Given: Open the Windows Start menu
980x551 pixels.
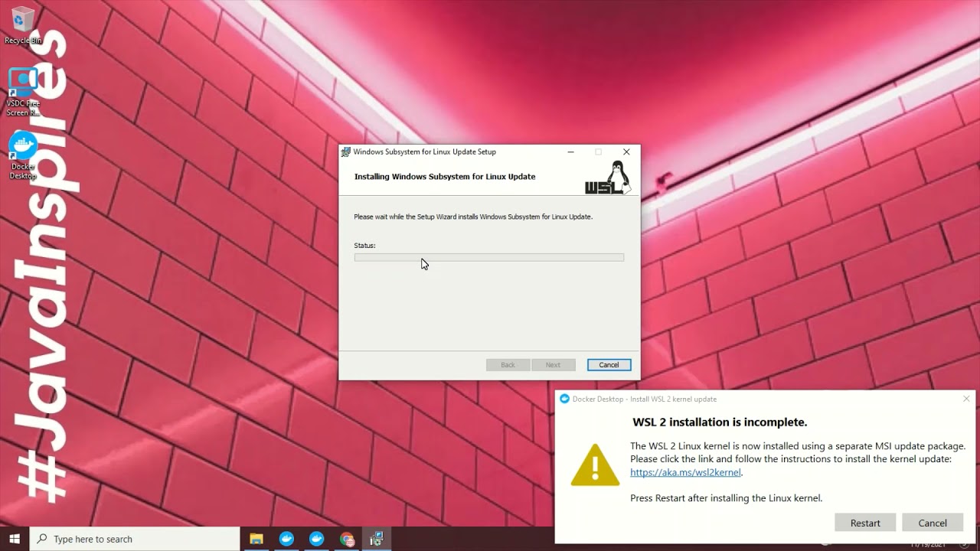Looking at the screenshot, I should tap(14, 539).
